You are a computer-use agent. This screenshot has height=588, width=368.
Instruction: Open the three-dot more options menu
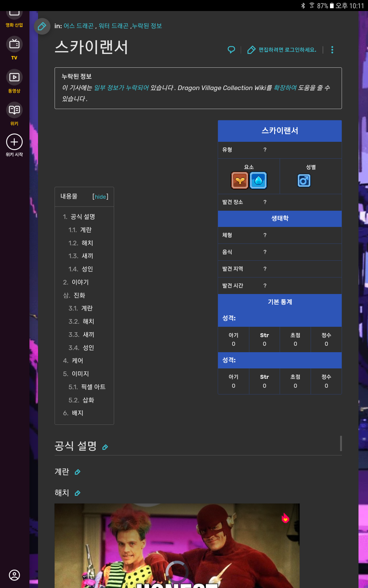pyautogui.click(x=332, y=50)
